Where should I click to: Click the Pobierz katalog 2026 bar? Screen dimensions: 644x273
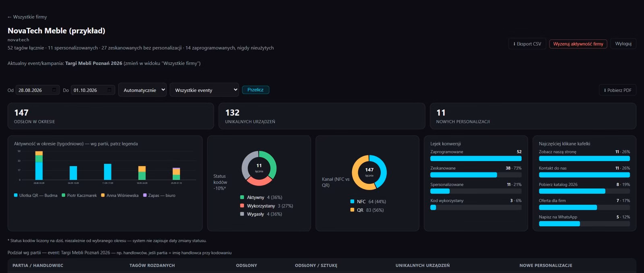tap(584, 191)
